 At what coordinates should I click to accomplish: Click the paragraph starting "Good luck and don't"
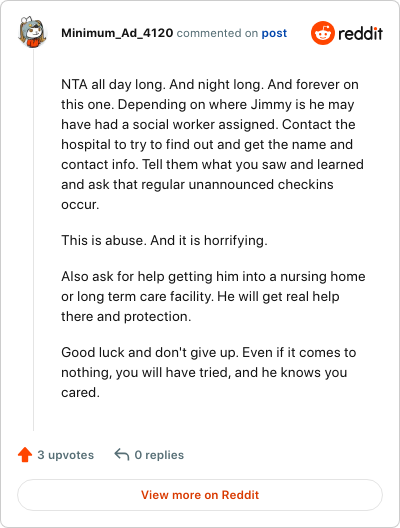click(208, 372)
